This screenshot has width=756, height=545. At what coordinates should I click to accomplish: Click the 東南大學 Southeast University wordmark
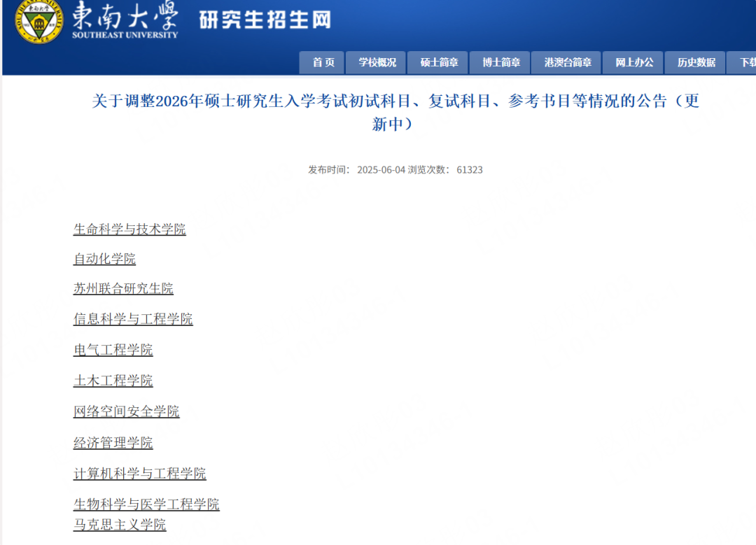click(x=125, y=20)
